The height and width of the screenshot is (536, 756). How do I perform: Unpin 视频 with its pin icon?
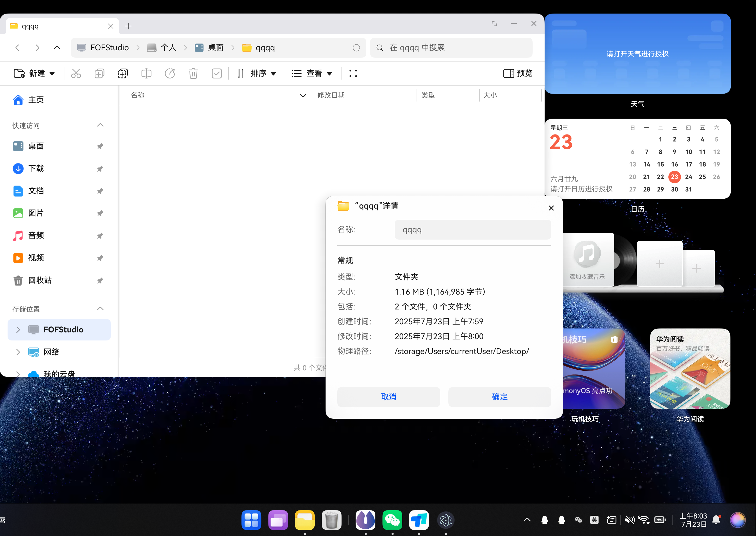[x=100, y=258]
